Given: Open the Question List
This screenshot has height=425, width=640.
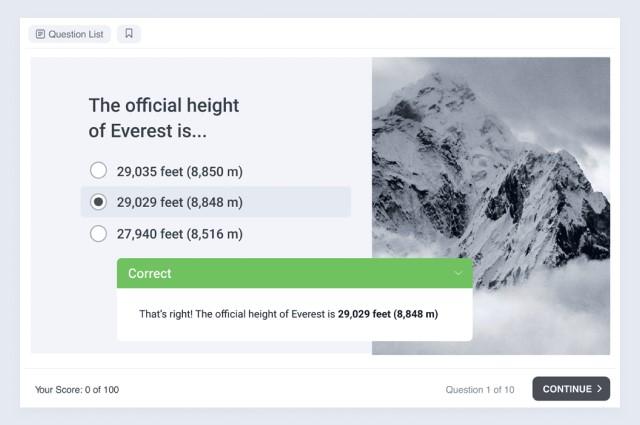Looking at the screenshot, I should [69, 34].
